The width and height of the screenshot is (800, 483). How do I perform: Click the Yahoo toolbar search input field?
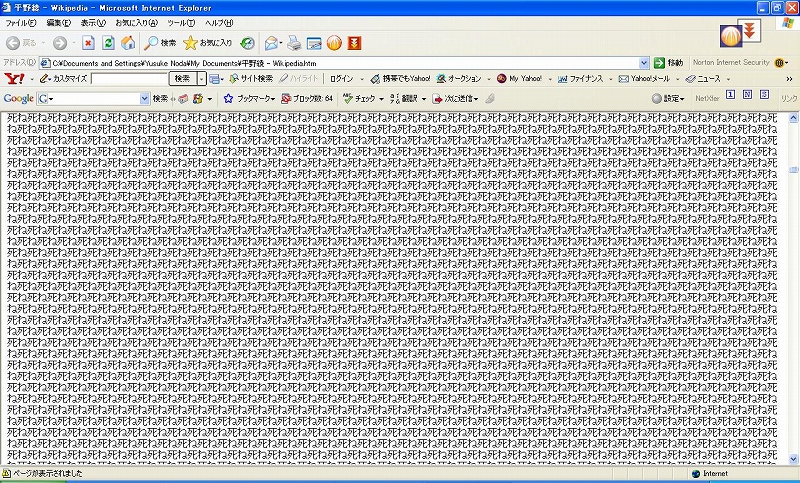pyautogui.click(x=130, y=79)
